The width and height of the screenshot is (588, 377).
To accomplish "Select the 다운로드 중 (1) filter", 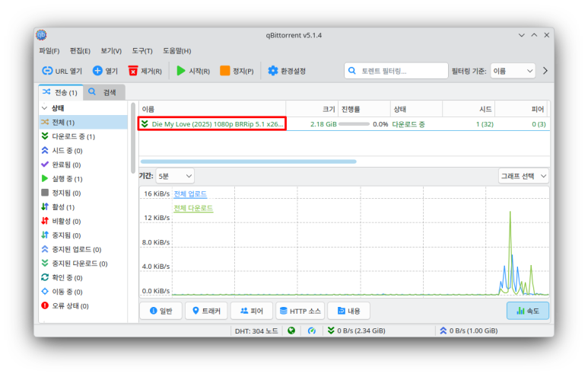I will coord(83,136).
